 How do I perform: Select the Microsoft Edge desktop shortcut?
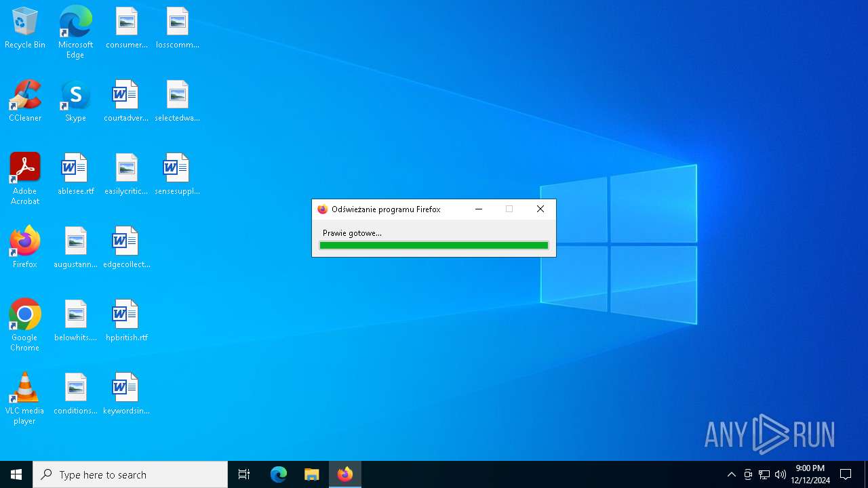click(x=75, y=33)
